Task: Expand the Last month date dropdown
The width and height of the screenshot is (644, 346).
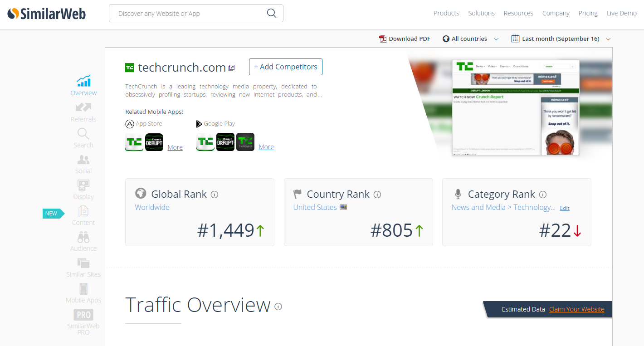Action: (561, 39)
